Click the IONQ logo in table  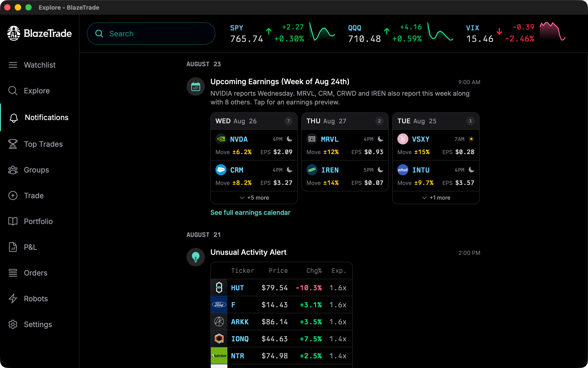[x=219, y=339]
